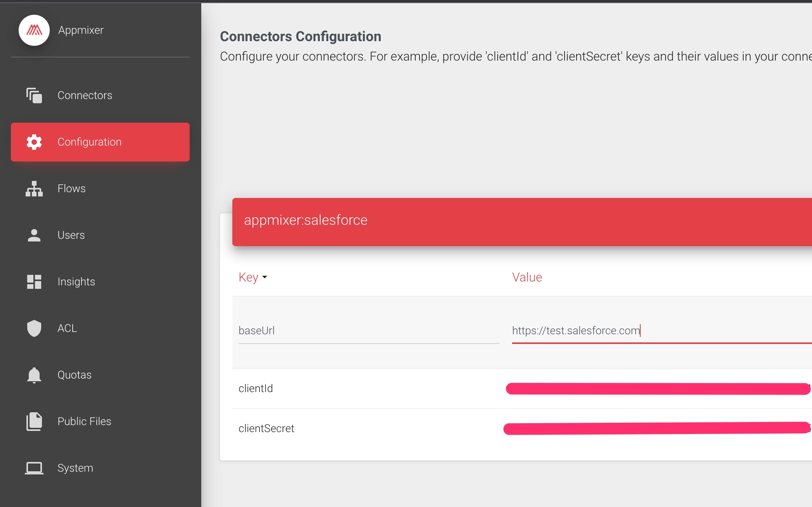Click the Users person icon
812x507 pixels.
[34, 235]
